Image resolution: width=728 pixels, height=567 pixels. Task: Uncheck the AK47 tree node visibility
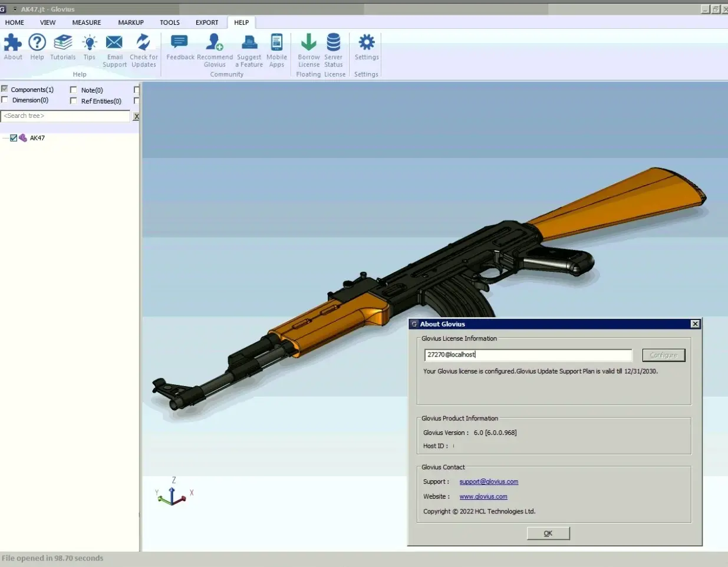14,138
